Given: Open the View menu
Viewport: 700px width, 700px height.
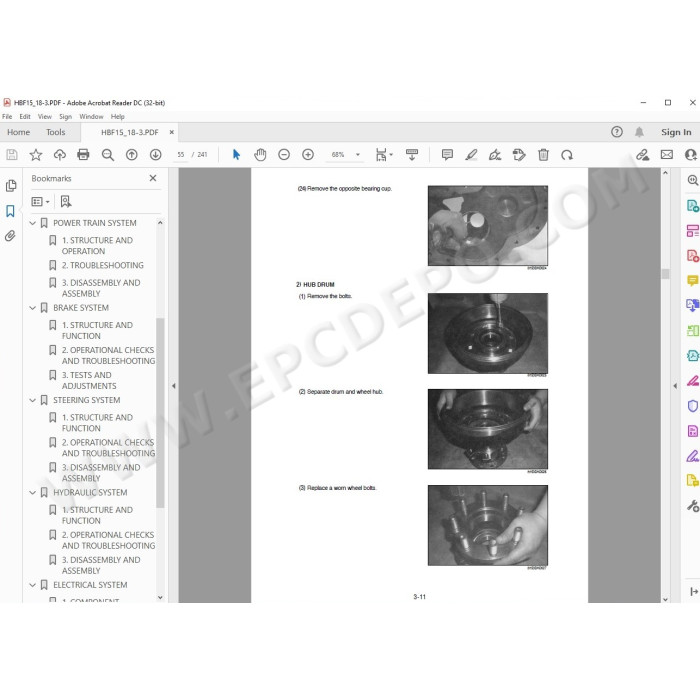Looking at the screenshot, I should point(45,117).
